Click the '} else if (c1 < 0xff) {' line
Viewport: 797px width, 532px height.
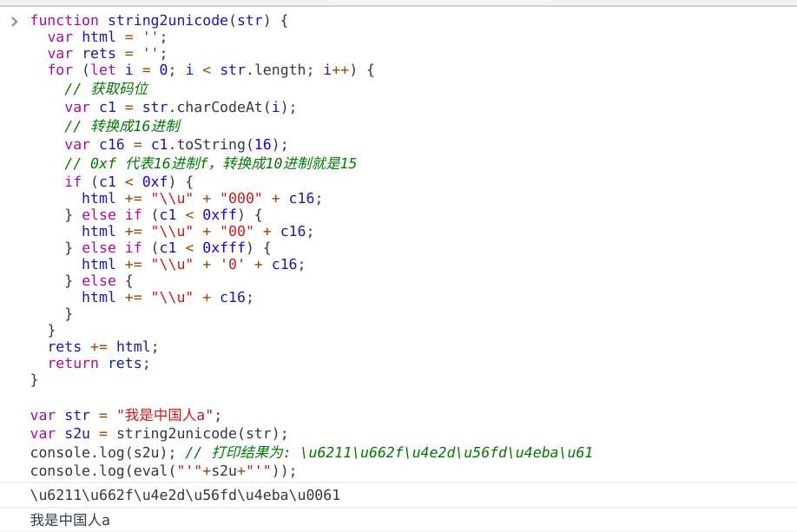point(163,214)
